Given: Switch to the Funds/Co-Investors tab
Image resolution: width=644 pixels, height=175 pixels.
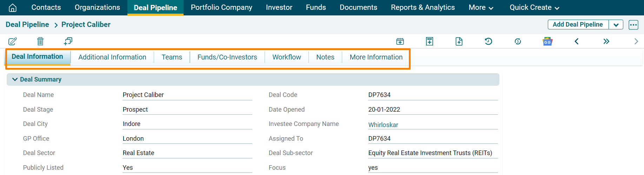Looking at the screenshot, I should [227, 57].
